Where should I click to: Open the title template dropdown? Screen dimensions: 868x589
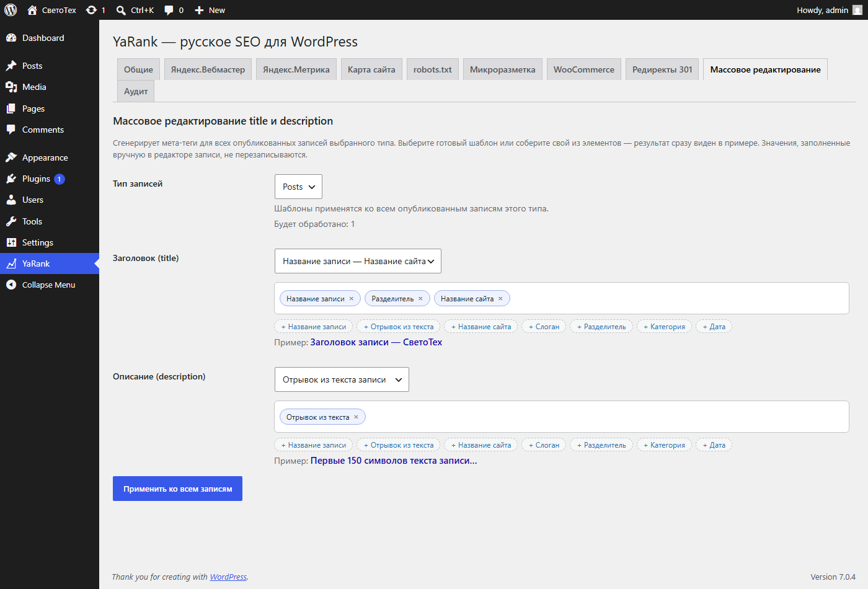358,261
